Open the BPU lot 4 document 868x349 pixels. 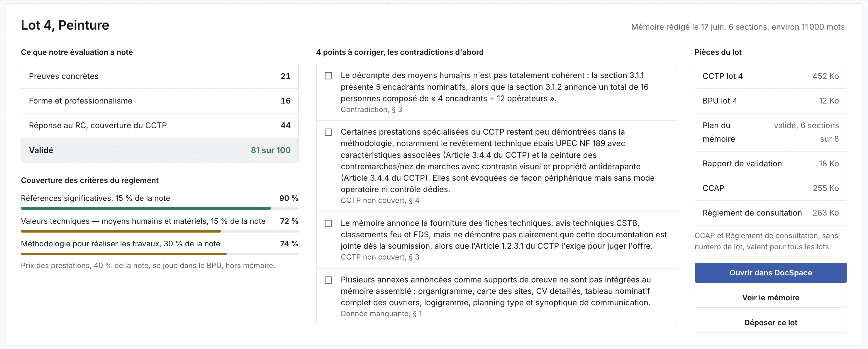coord(770,101)
